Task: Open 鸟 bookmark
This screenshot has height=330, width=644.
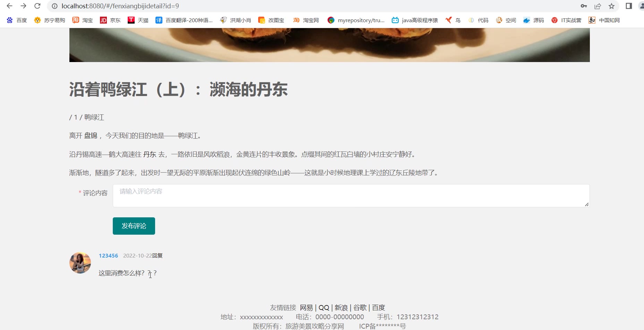Action: [x=453, y=20]
